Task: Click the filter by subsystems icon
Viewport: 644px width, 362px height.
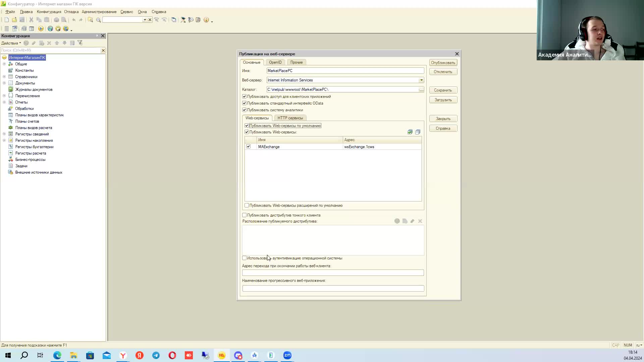Action: point(80,43)
